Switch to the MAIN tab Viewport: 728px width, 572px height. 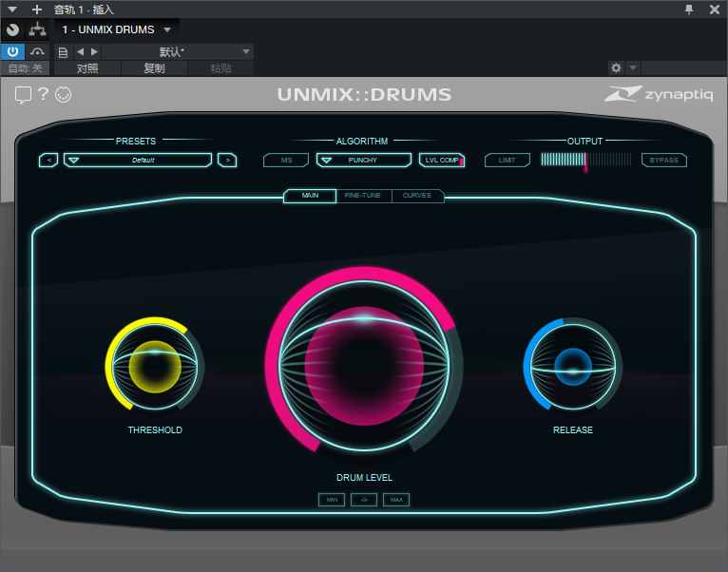pyautogui.click(x=310, y=196)
